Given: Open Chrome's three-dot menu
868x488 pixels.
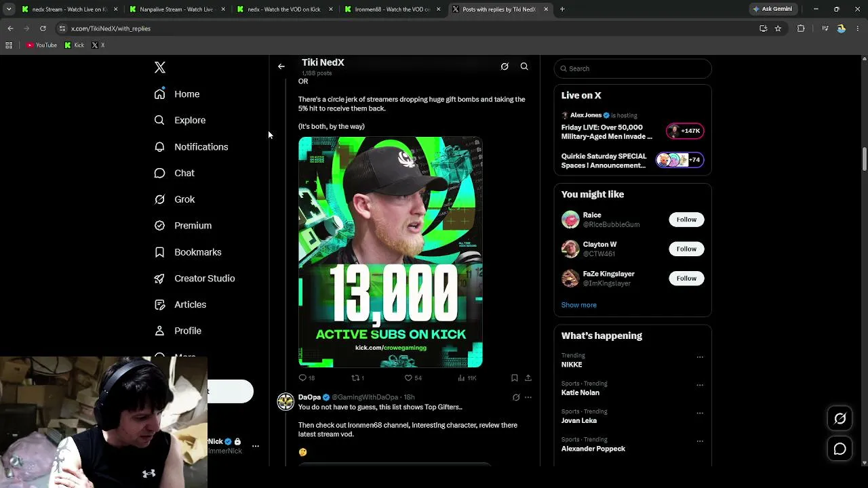Looking at the screenshot, I should point(858,28).
